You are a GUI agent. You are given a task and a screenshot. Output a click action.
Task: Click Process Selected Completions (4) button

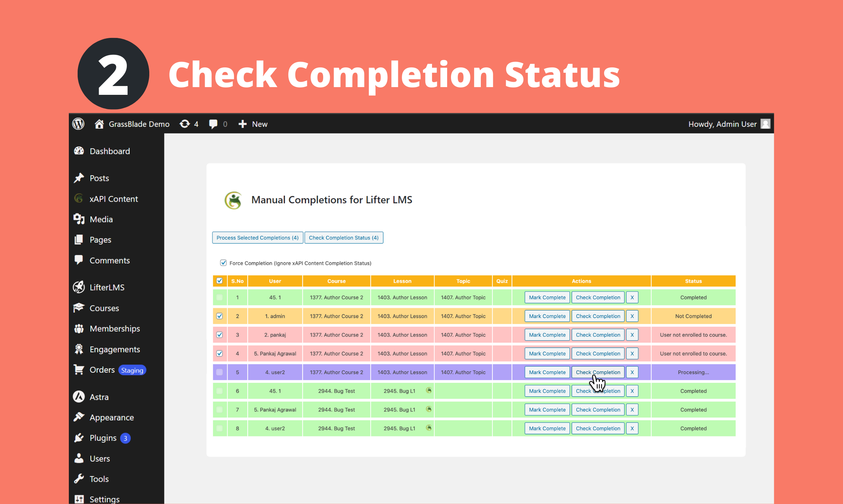257,238
